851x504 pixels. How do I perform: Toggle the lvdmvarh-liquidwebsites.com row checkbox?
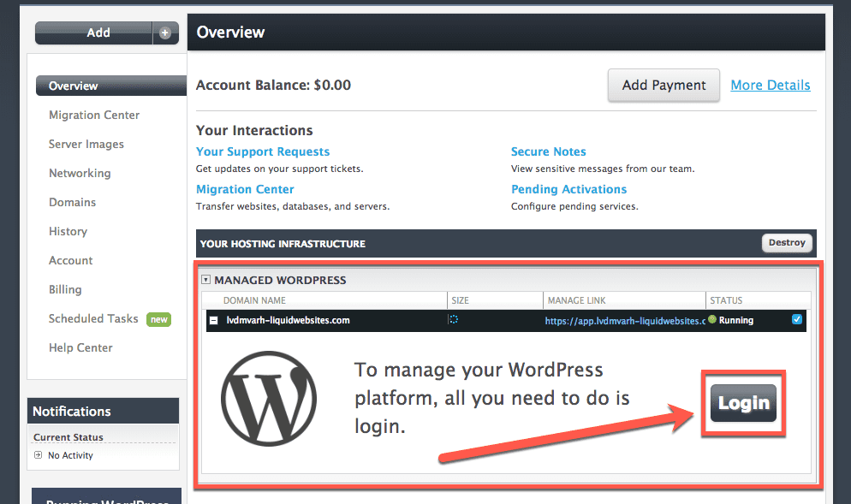(x=797, y=319)
